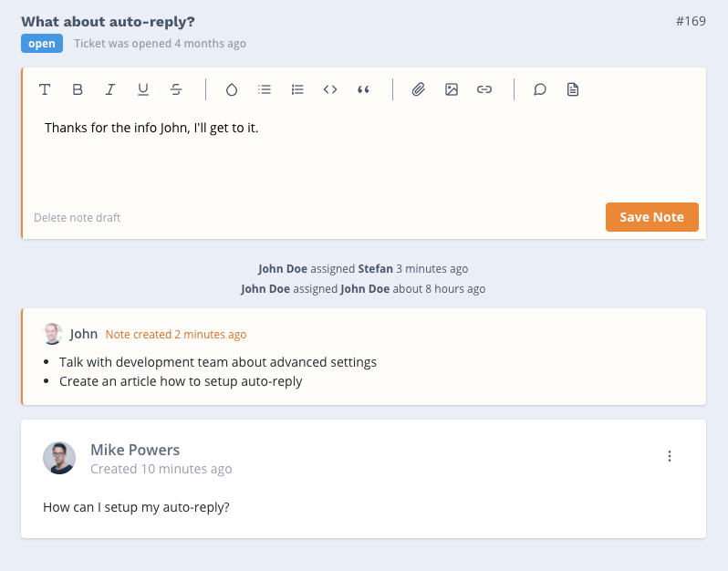Screen dimensions: 728x571
Task: Insert a hyperlink in the note
Action: coord(484,89)
